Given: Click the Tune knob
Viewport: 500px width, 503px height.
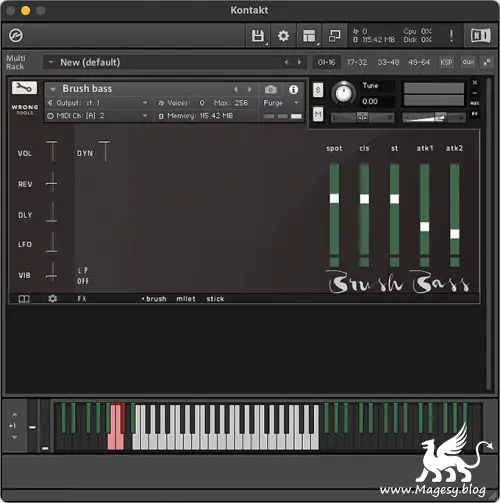Looking at the screenshot, I should [343, 93].
